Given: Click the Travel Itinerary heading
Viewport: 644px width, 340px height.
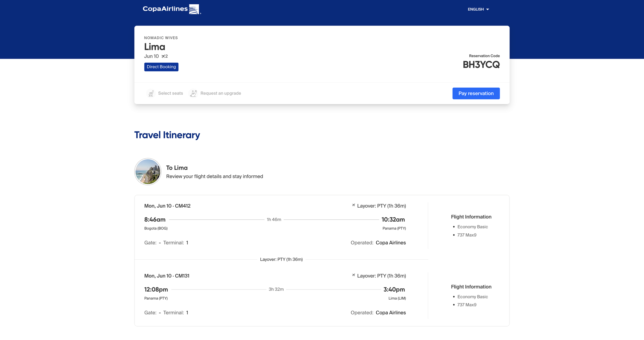Looking at the screenshot, I should [x=167, y=135].
